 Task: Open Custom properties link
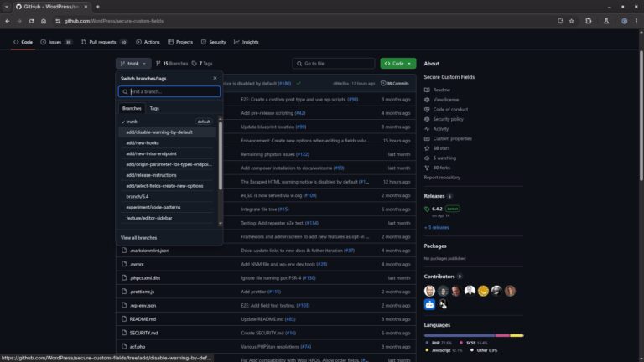point(448,139)
